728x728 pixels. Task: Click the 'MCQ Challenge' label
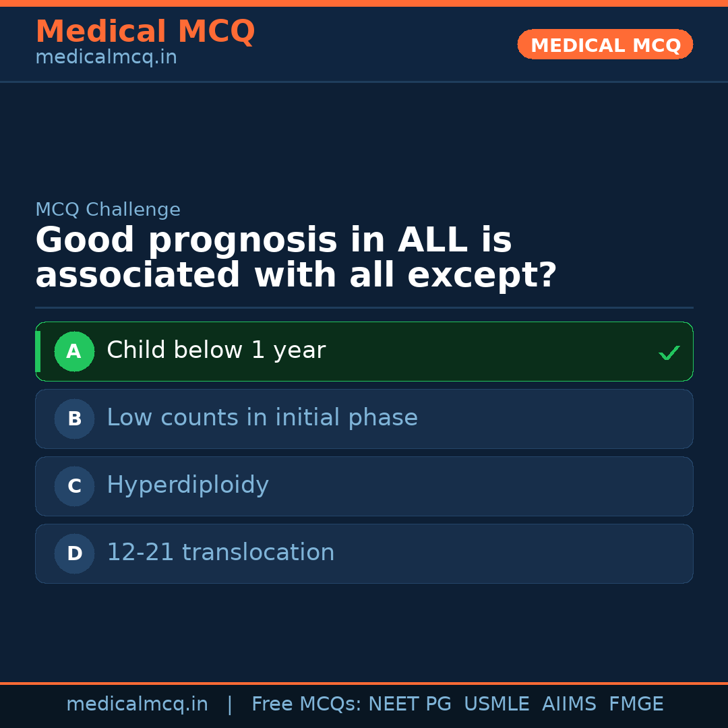(x=108, y=210)
